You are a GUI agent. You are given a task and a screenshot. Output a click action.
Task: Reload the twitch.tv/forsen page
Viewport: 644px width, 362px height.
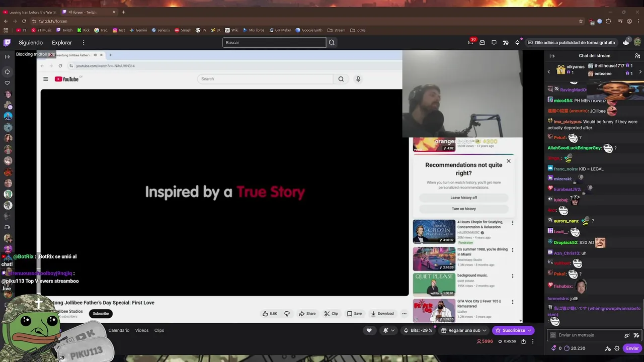point(24,21)
